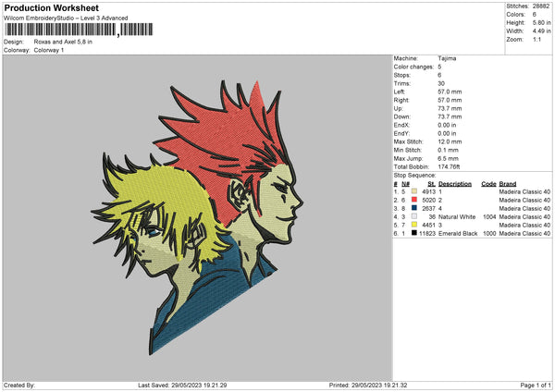Viewport: 555px width, 392px height.
Task: Click the Stop Sequence heading
Action: pos(414,176)
